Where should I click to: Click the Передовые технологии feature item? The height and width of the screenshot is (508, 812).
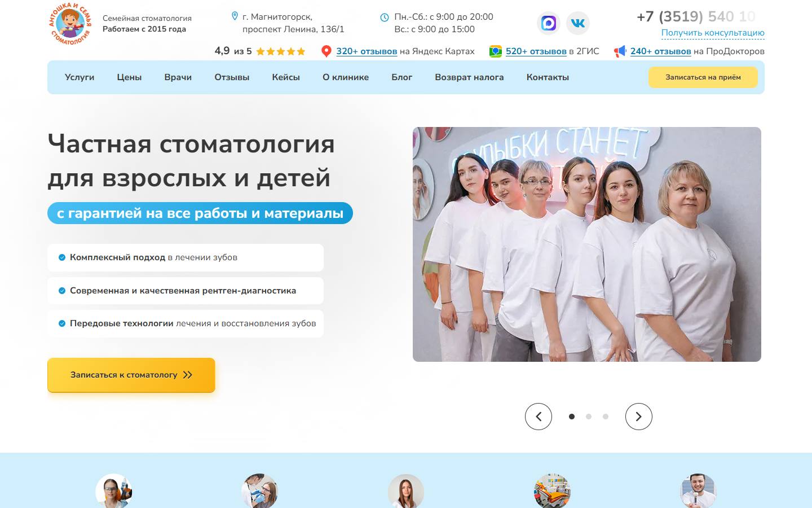pos(186,323)
